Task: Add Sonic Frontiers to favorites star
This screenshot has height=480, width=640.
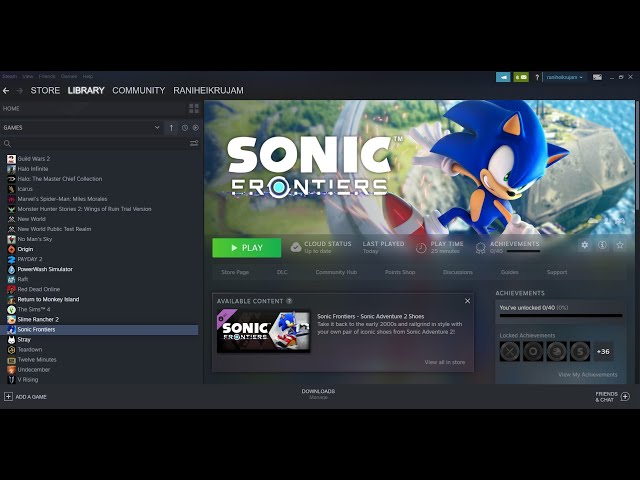Action: click(620, 245)
